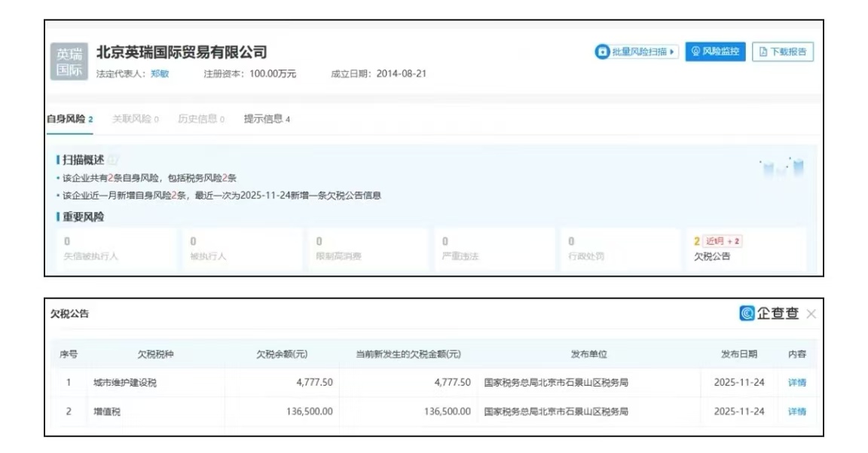The image size is (868, 453).
Task: Click the bar chart illustration in the overview
Action: (783, 167)
